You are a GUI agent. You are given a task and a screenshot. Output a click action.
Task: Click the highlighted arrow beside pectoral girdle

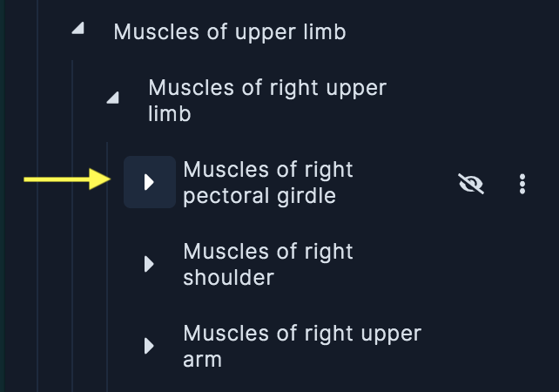point(150,182)
